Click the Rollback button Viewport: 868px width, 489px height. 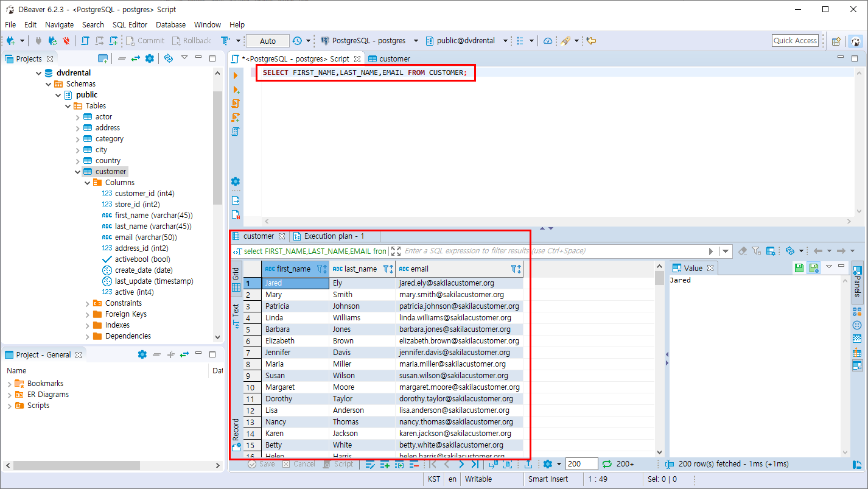[191, 41]
